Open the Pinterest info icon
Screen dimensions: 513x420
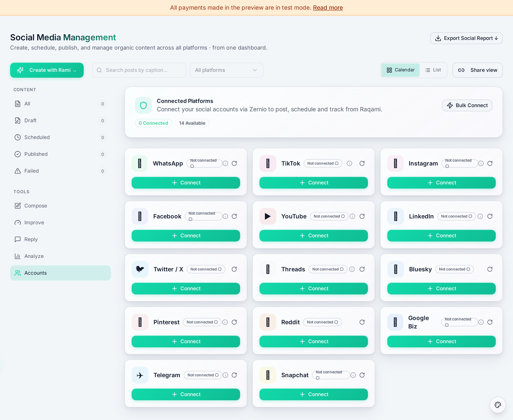[x=225, y=322]
